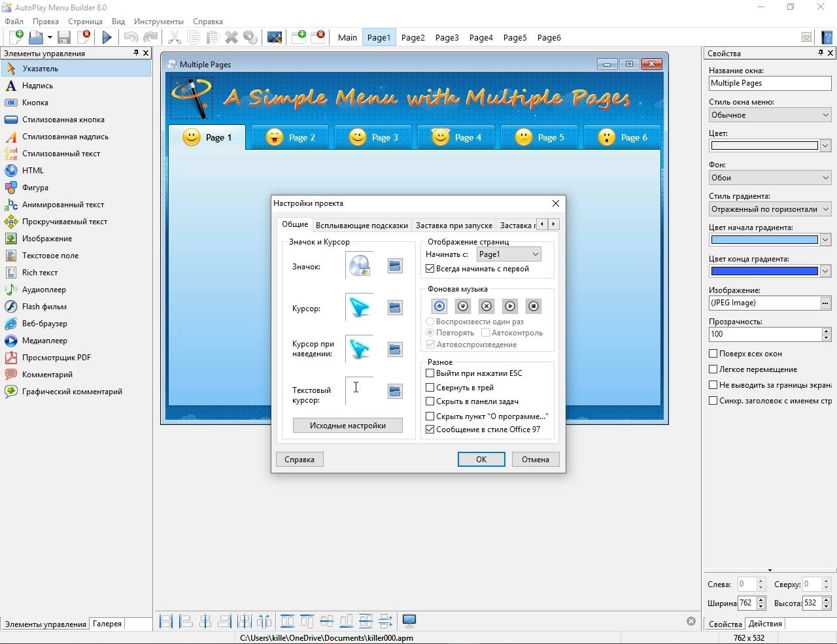Select the Веб-браузер control
Viewport: 837px width, 644px height.
[x=76, y=323]
